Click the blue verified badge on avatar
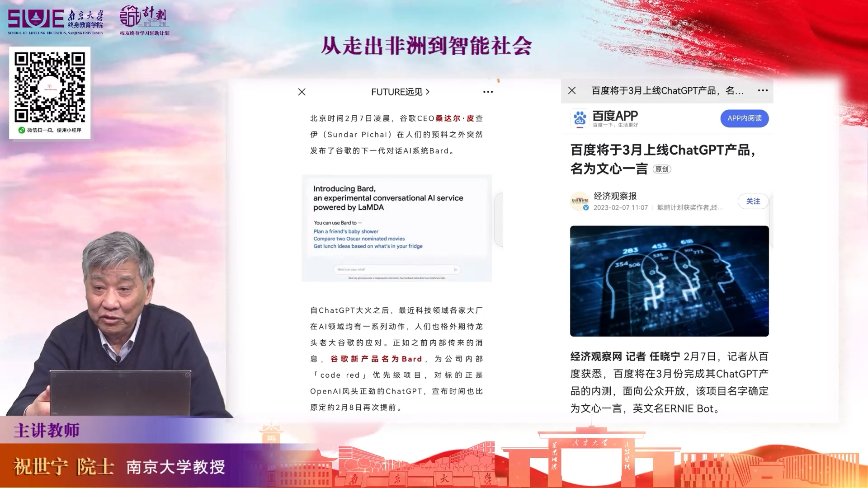The width and height of the screenshot is (868, 488). [x=586, y=207]
